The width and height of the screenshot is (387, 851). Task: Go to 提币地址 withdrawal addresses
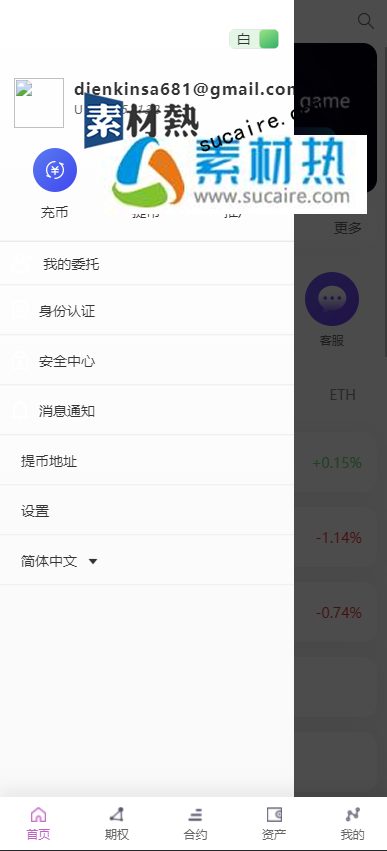pos(147,461)
